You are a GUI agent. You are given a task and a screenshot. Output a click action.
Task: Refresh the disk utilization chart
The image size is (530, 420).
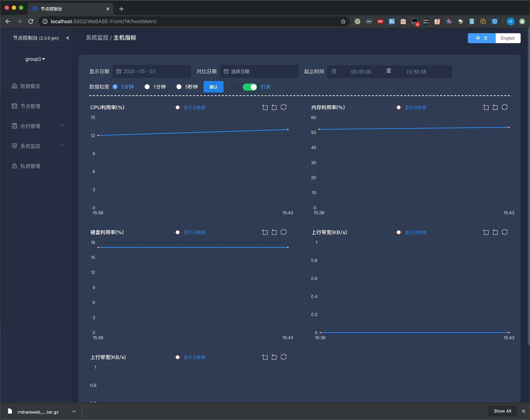pos(283,232)
